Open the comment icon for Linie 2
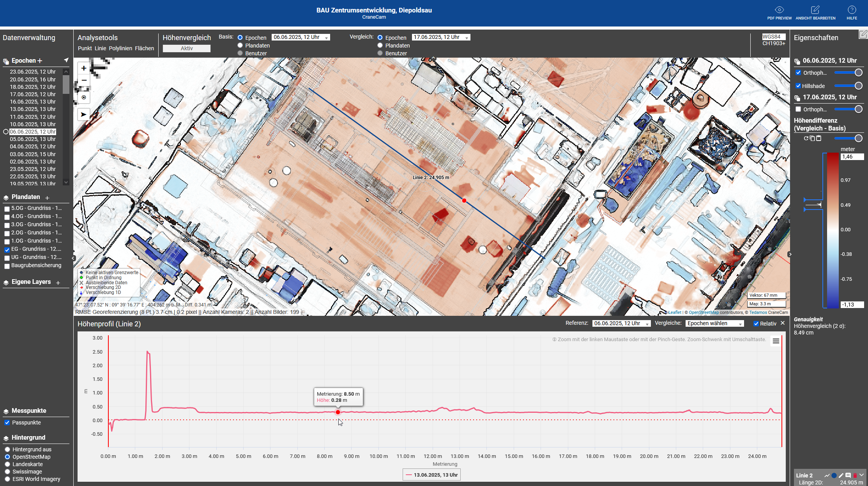The height and width of the screenshot is (486, 868). 848,475
